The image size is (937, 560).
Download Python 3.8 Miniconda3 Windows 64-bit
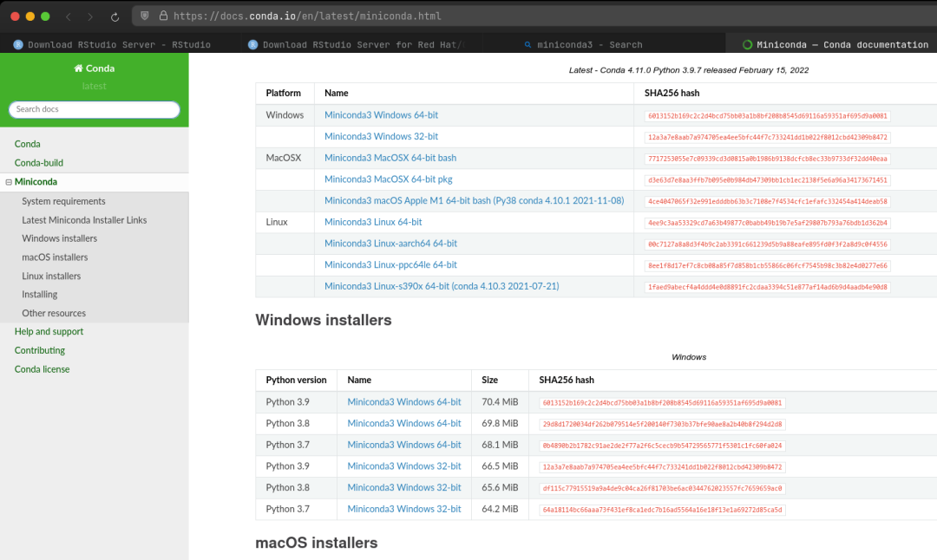404,423
